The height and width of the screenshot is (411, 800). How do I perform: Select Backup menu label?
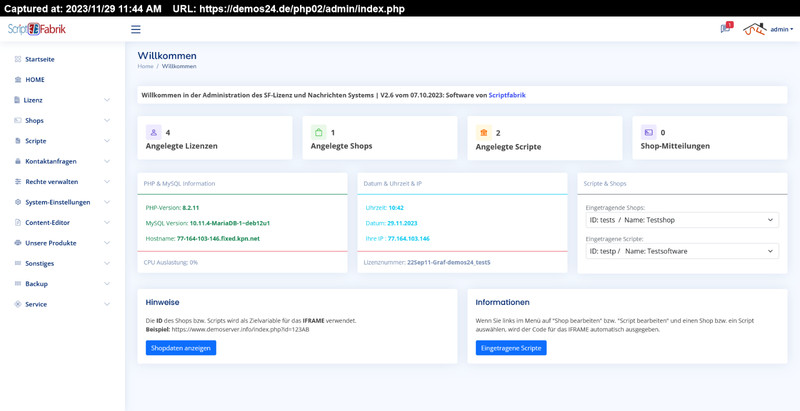pyautogui.click(x=36, y=284)
